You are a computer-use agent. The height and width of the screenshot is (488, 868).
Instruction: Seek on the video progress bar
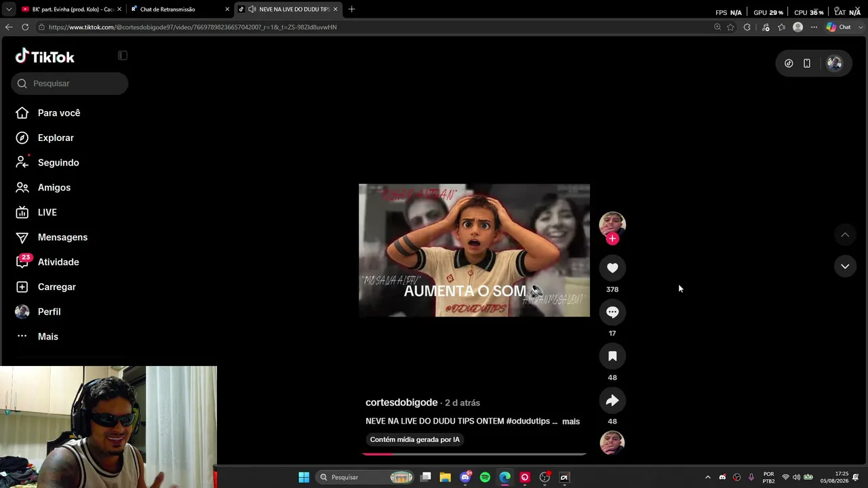coord(474,454)
